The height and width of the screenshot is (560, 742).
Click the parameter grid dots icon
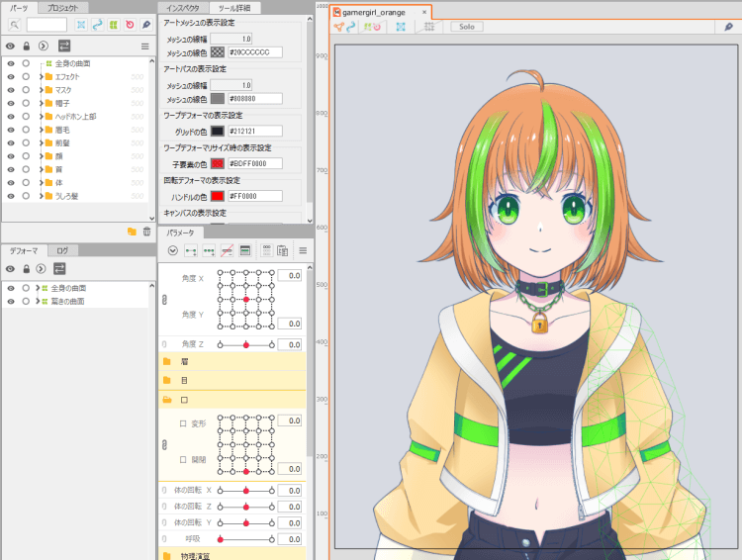[267, 251]
